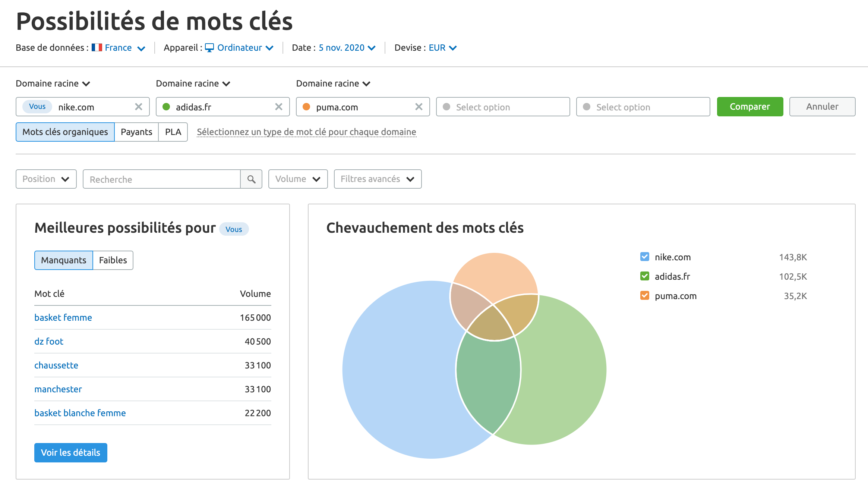
Task: Click the orange dot beside puma.com
Action: 306,107
